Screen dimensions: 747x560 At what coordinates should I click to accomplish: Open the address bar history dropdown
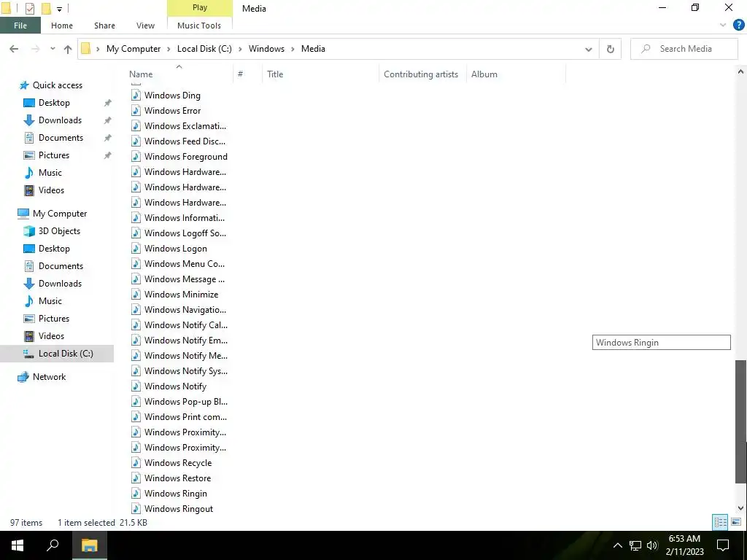tap(589, 49)
